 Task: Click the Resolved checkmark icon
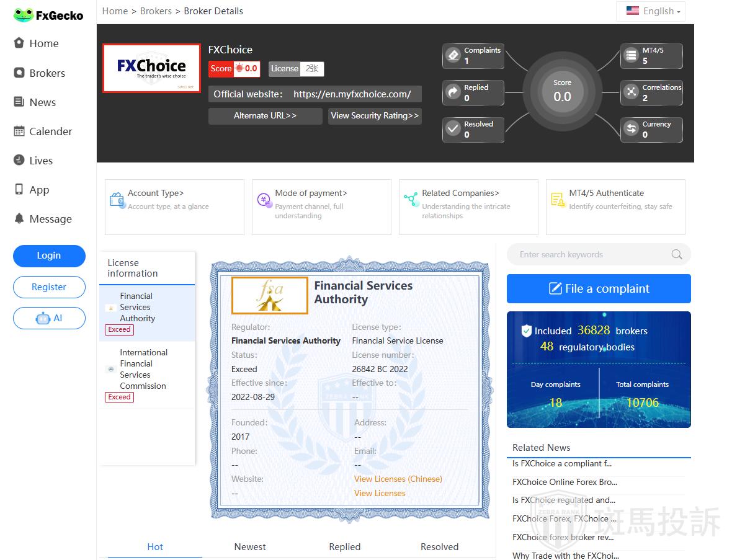pyautogui.click(x=453, y=129)
